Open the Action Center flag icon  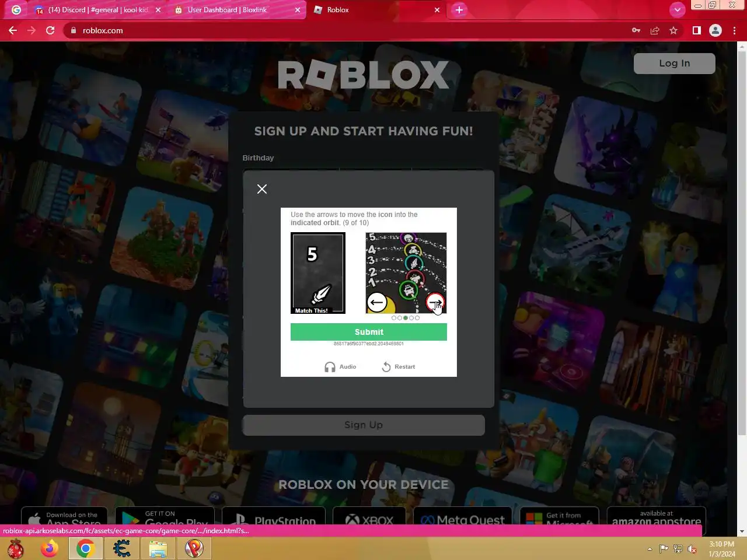(664, 549)
